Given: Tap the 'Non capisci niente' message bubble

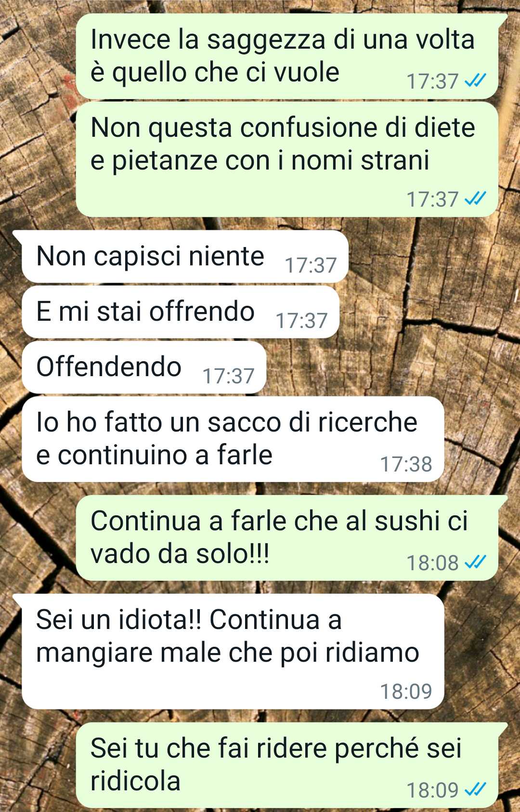Looking at the screenshot, I should point(185,257).
